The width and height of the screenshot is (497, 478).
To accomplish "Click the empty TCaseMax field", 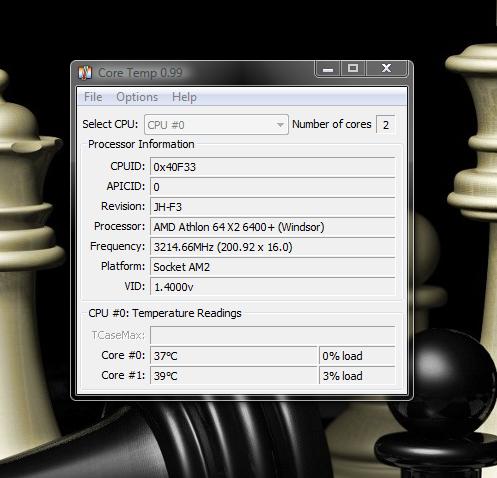I will coord(273,335).
